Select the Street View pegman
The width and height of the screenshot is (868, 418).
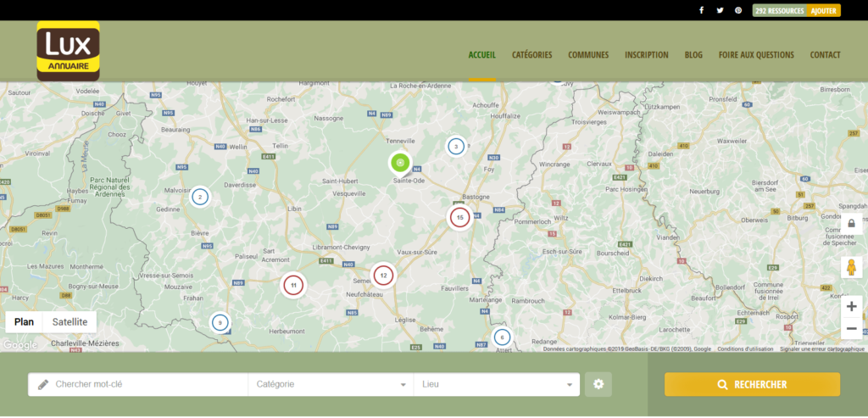851,268
